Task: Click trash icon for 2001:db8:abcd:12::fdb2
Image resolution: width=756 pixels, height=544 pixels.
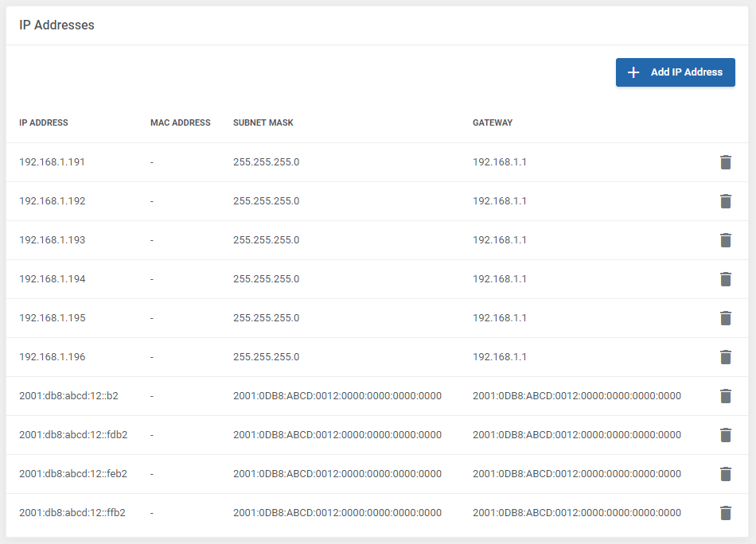Action: tap(725, 436)
